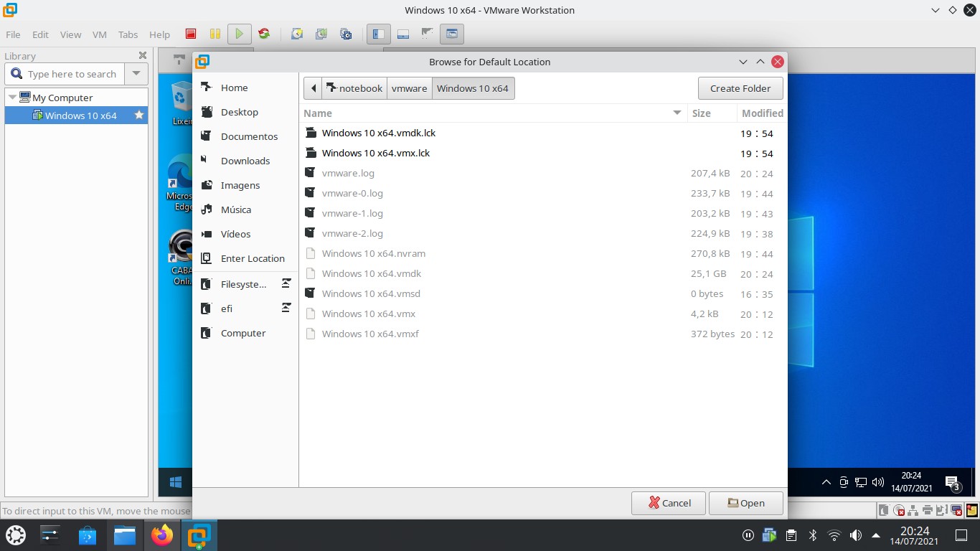980x551 pixels.
Task: Open the Edit menu
Action: 40,34
